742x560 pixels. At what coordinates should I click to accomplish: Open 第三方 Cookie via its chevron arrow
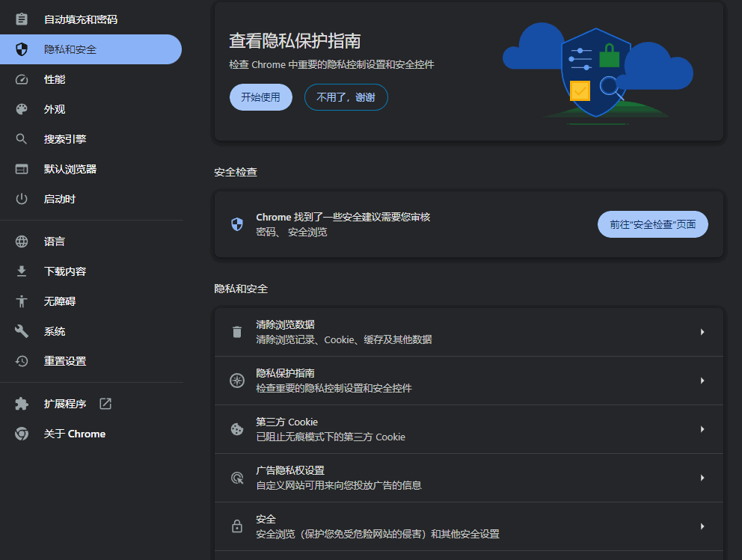click(702, 429)
